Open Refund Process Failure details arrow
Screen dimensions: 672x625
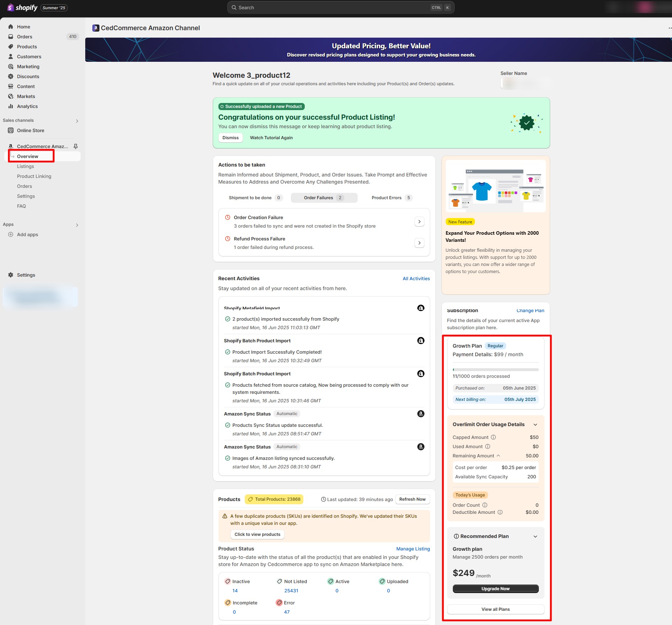419,243
